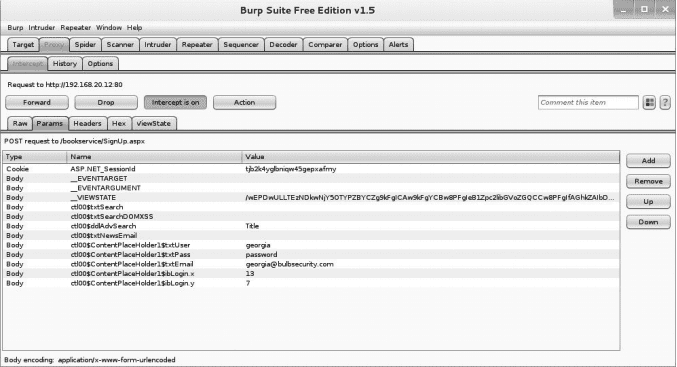The image size is (677, 367).
Task: Switch to the Comparer tab
Action: coord(325,44)
